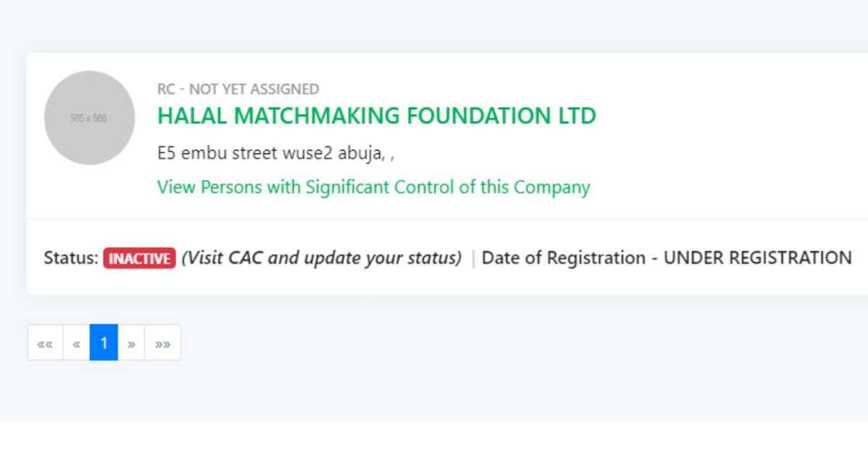
Task: Click the white footer strip at page bottom
Action: (x=434, y=439)
